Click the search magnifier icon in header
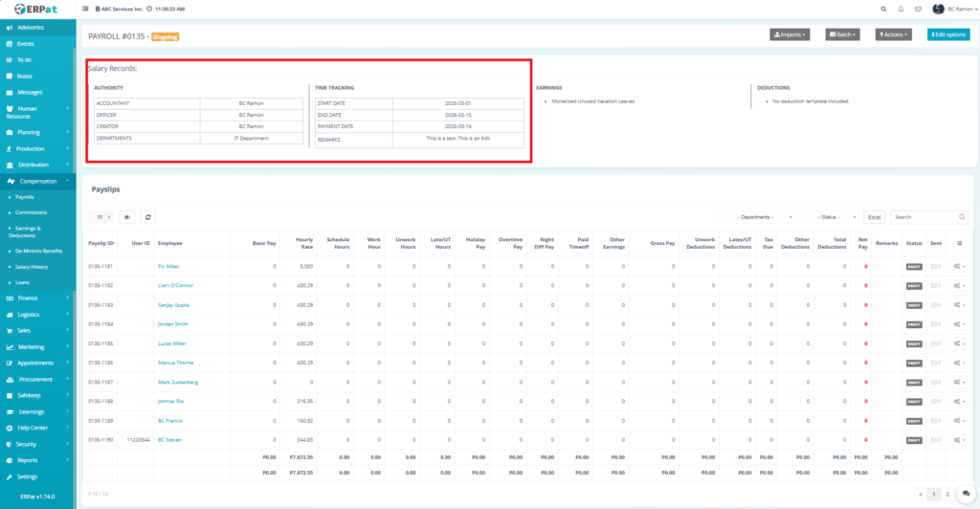This screenshot has width=980, height=509. tap(882, 9)
